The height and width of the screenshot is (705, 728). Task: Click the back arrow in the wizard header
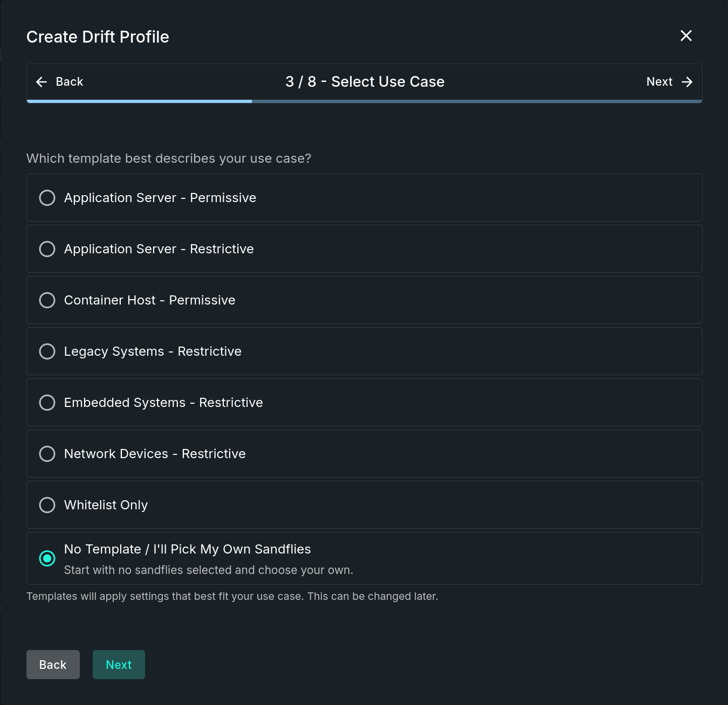tap(42, 82)
